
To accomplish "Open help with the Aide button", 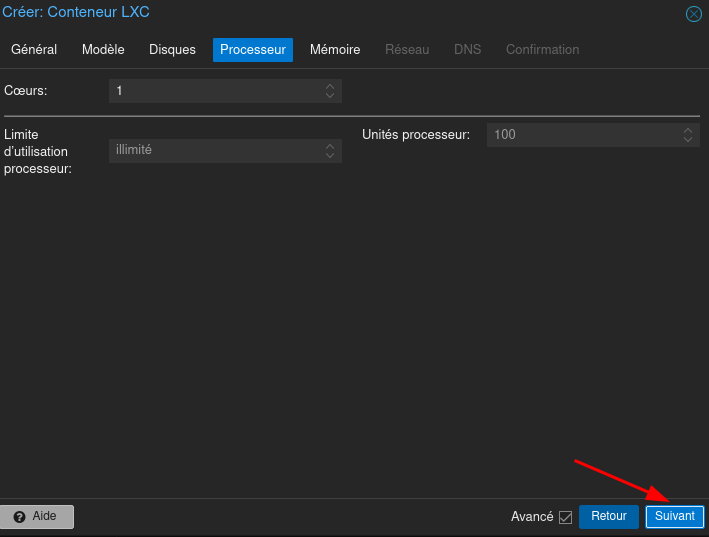I will pos(37,517).
